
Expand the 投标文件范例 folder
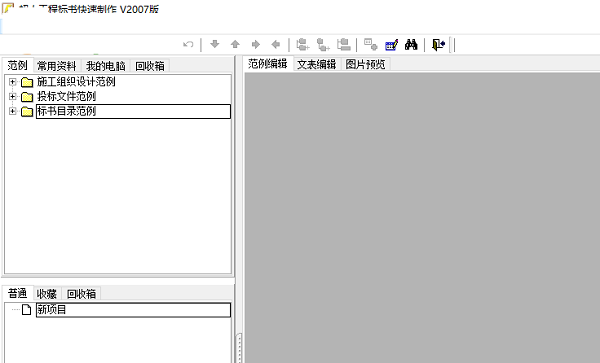click(13, 96)
